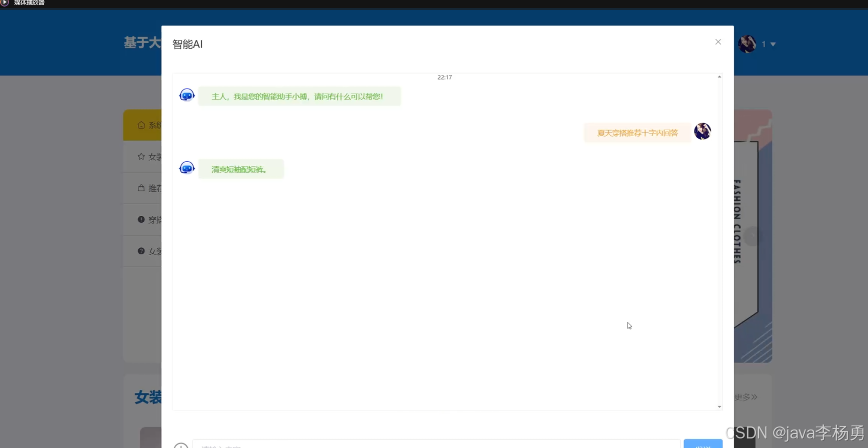Select the home icon menu item 系统
The width and height of the screenshot is (868, 448).
click(142, 125)
